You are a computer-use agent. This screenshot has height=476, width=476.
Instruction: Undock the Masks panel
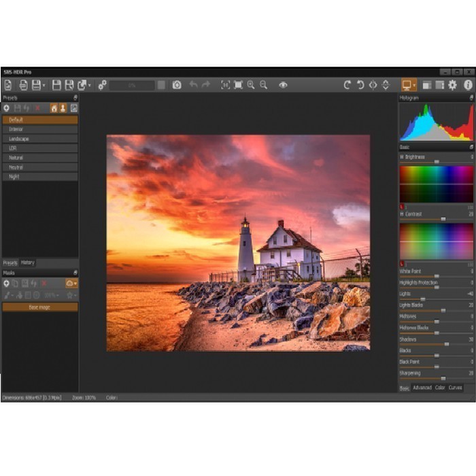coord(75,273)
